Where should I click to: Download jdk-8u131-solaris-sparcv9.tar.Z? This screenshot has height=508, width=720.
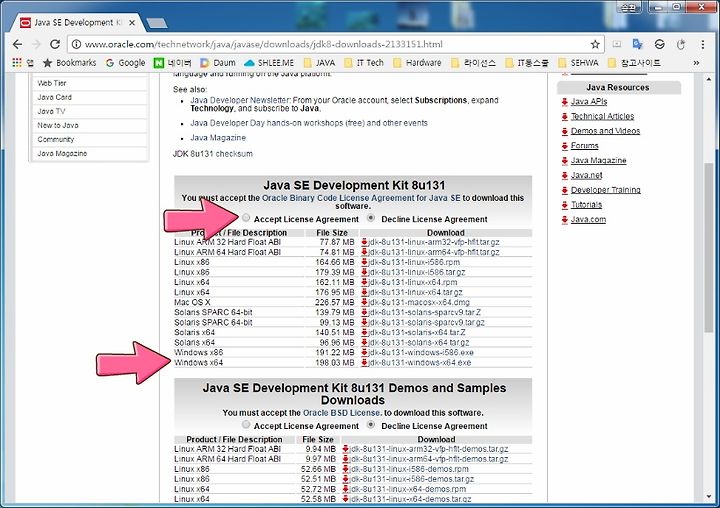point(424,312)
